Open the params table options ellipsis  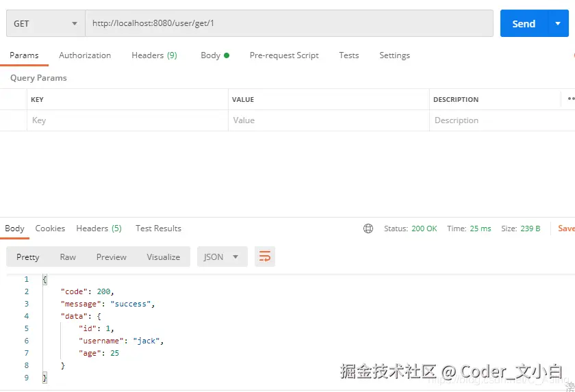click(571, 99)
